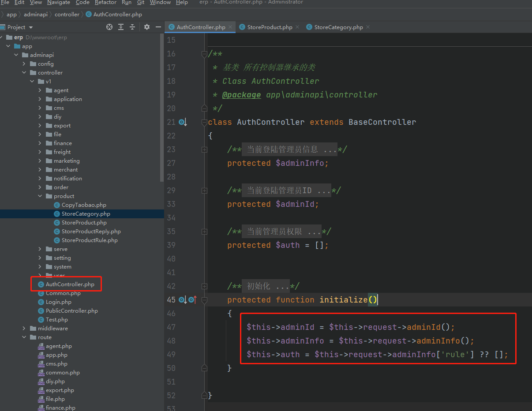Click the Select Opened File locate icon
532x411 pixels.
tap(109, 27)
